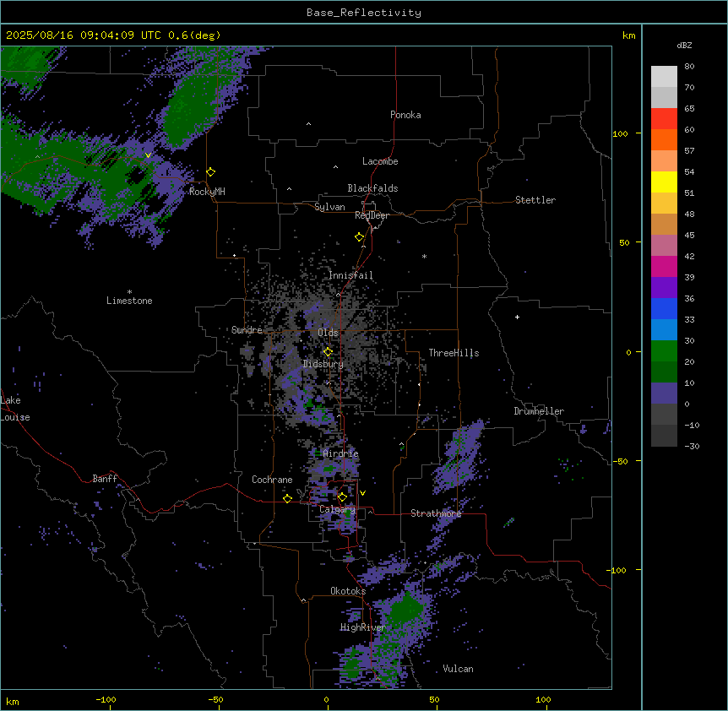Click the yellow diamond marker above Calgary label
Image resolution: width=728 pixels, height=711 pixels.
pyautogui.click(x=342, y=497)
